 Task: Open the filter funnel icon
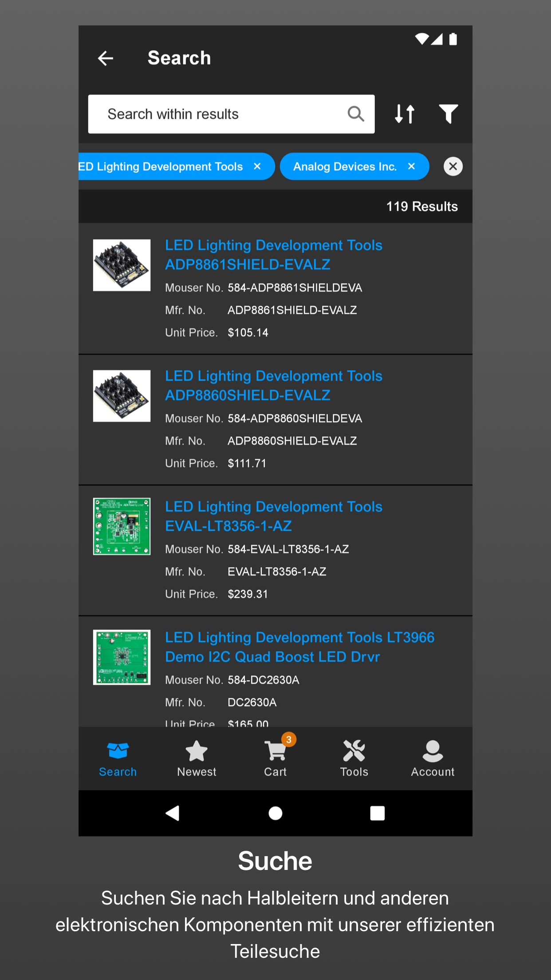point(449,114)
